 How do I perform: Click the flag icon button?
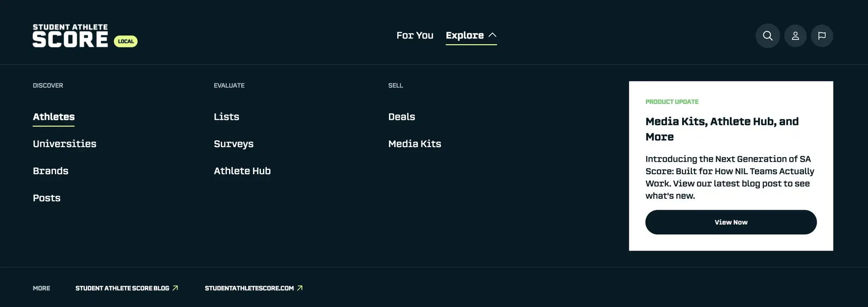click(x=822, y=36)
